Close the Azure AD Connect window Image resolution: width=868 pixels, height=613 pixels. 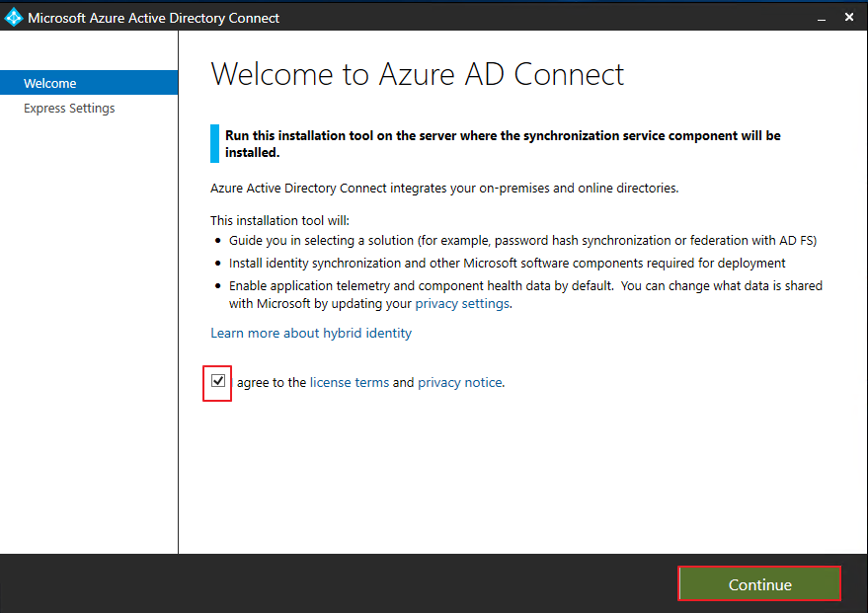849,17
